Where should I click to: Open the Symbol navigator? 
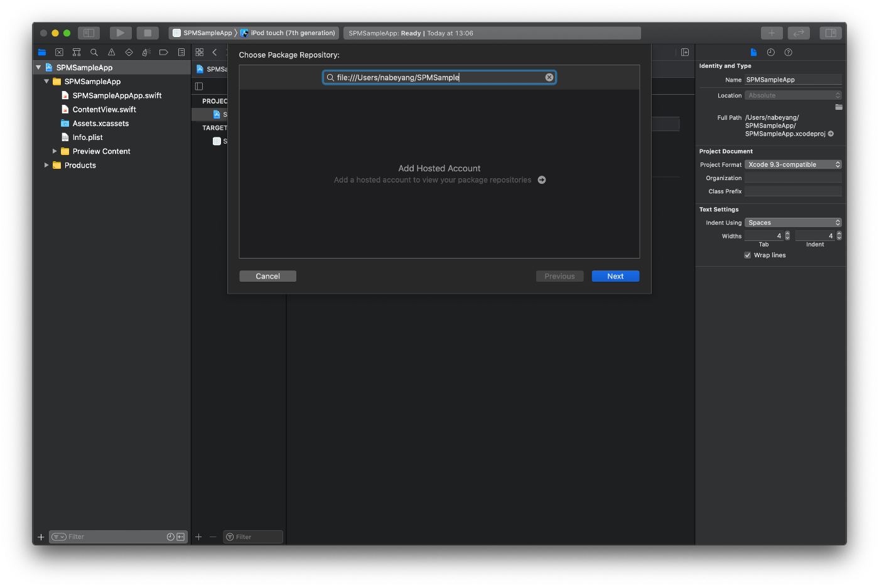pyautogui.click(x=77, y=52)
